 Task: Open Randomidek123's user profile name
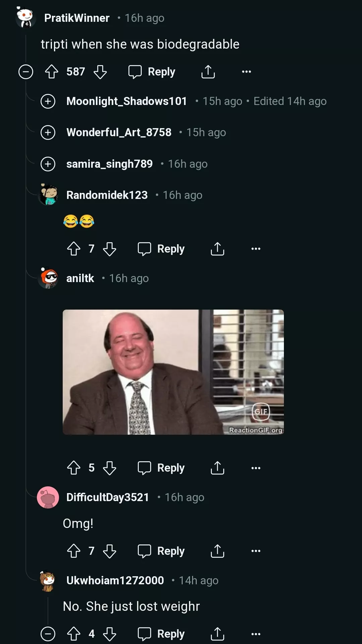pyautogui.click(x=107, y=195)
